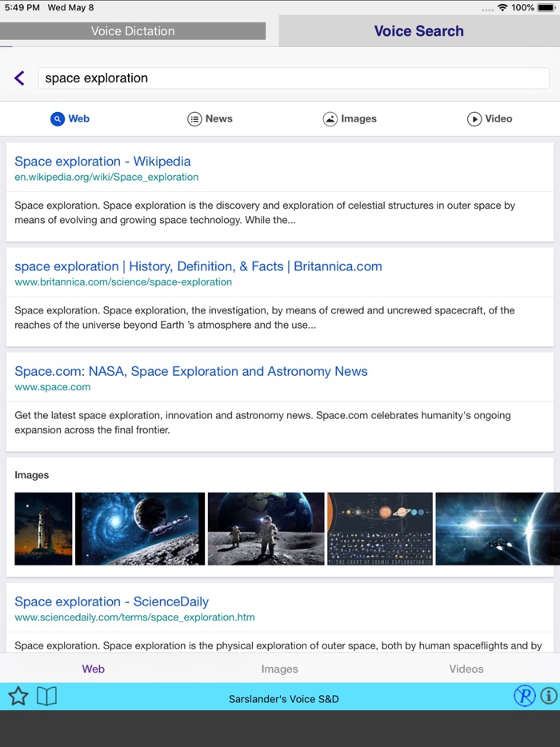This screenshot has width=560, height=747.
Task: Visit the Space.com NASA news result
Action: 190,371
